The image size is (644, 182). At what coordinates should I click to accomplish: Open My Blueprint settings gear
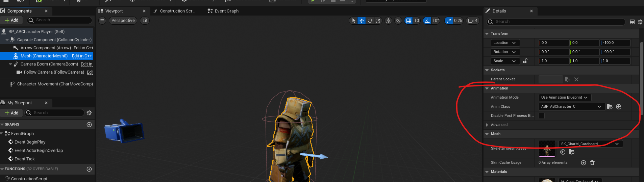(x=89, y=113)
